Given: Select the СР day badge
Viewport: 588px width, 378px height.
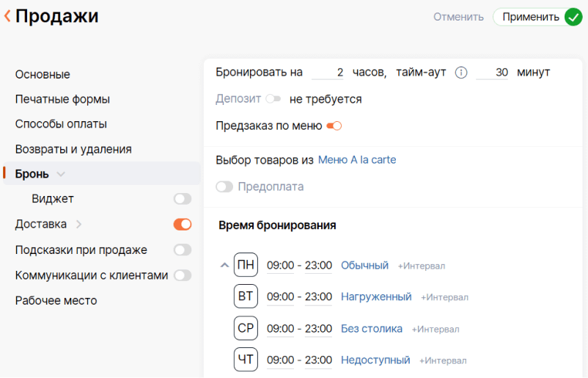Looking at the screenshot, I should pos(246,328).
